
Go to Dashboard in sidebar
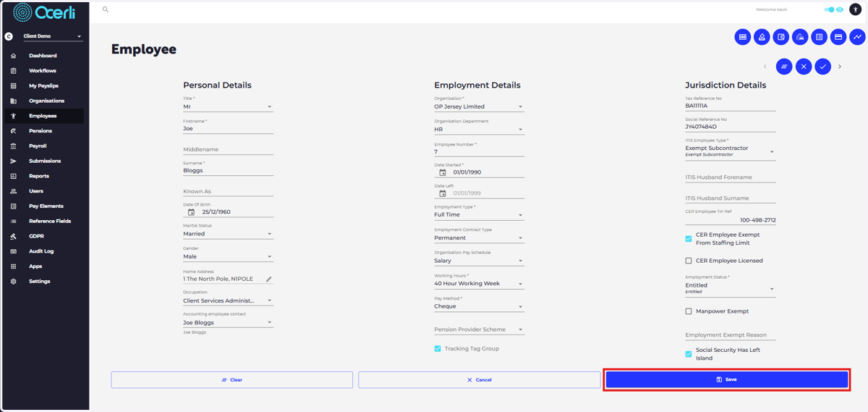pos(43,56)
